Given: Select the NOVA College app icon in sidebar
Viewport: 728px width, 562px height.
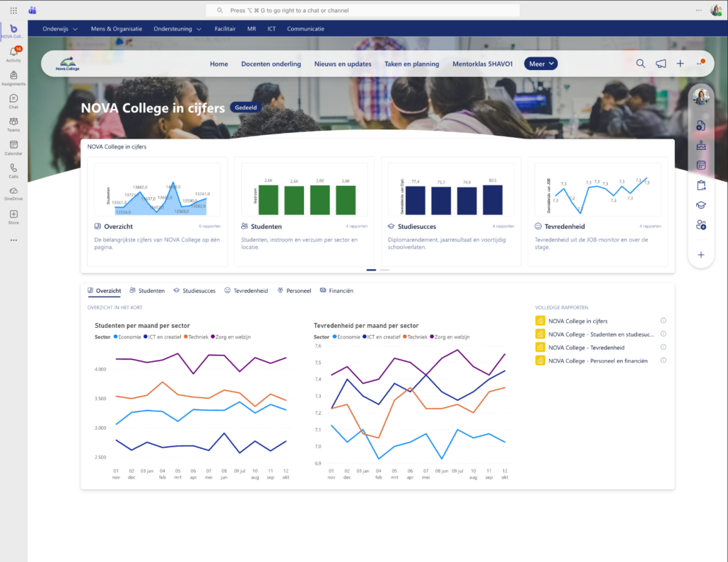Looking at the screenshot, I should [13, 31].
